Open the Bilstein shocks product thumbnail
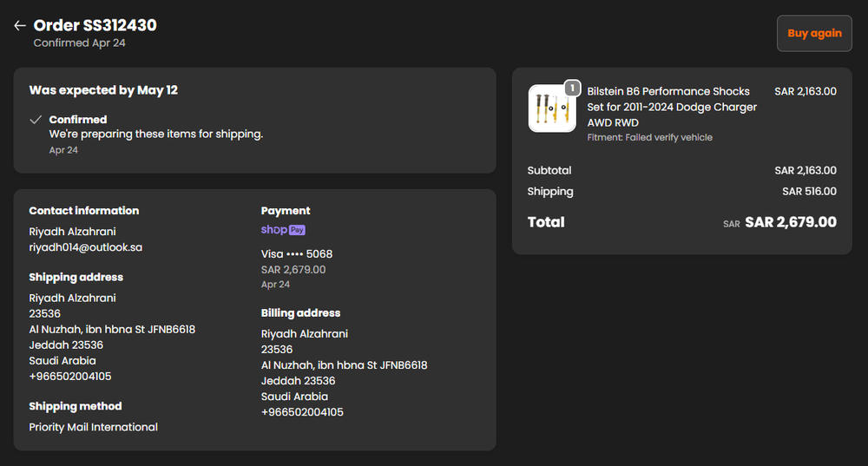The width and height of the screenshot is (868, 466). pyautogui.click(x=552, y=108)
